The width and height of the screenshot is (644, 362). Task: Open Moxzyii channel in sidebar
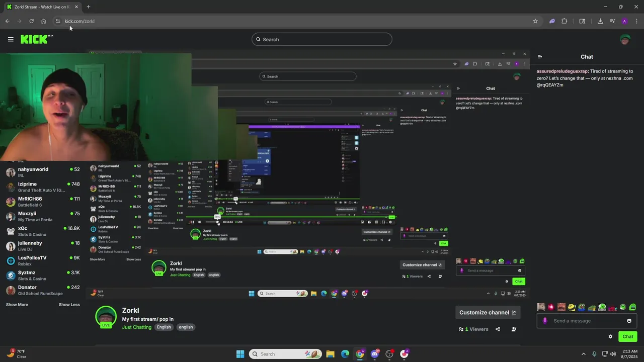pos(43,216)
